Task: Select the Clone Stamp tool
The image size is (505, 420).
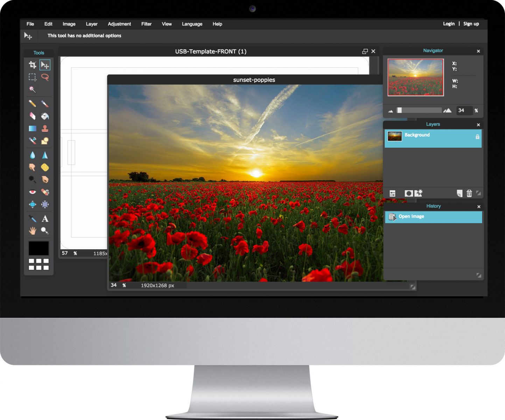Action: (45, 128)
